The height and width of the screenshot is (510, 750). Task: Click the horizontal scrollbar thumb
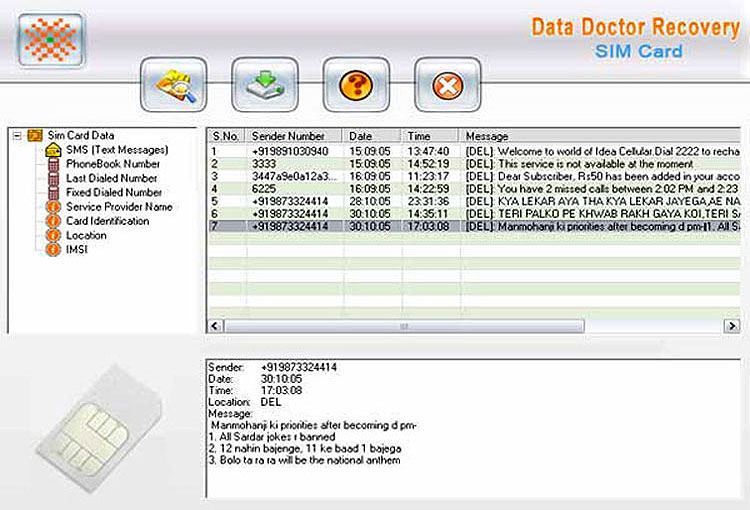pos(404,326)
